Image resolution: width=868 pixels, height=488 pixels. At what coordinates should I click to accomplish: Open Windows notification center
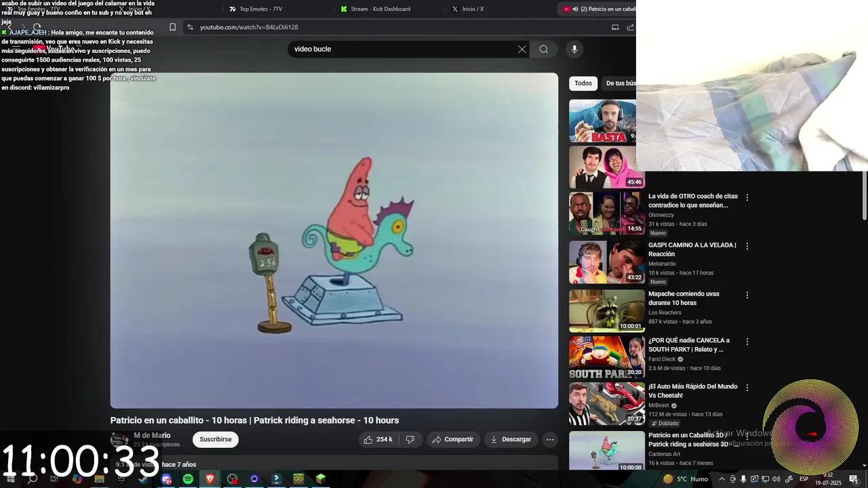[x=854, y=479]
